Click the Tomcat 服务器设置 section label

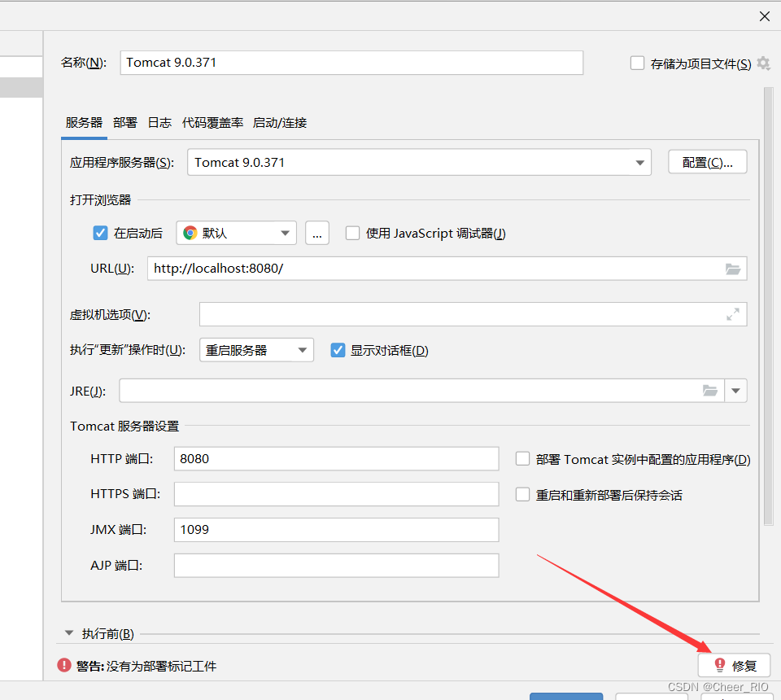[124, 427]
